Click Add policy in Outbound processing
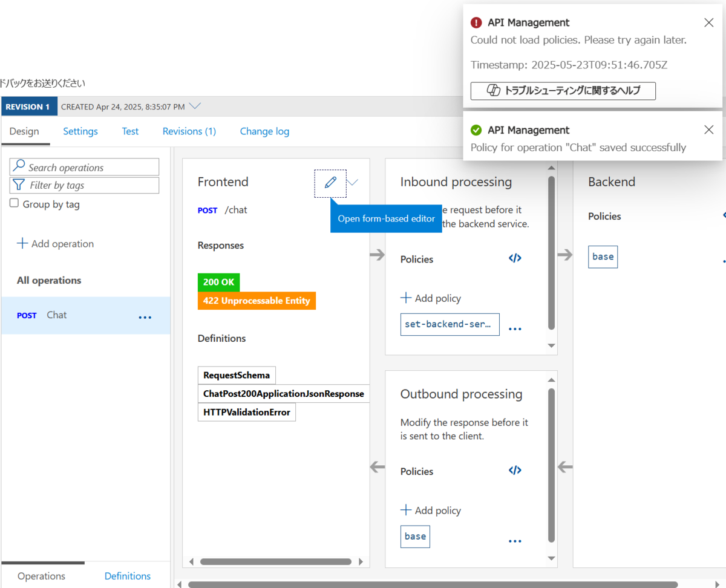Screen dimensions: 726x588 point(431,511)
